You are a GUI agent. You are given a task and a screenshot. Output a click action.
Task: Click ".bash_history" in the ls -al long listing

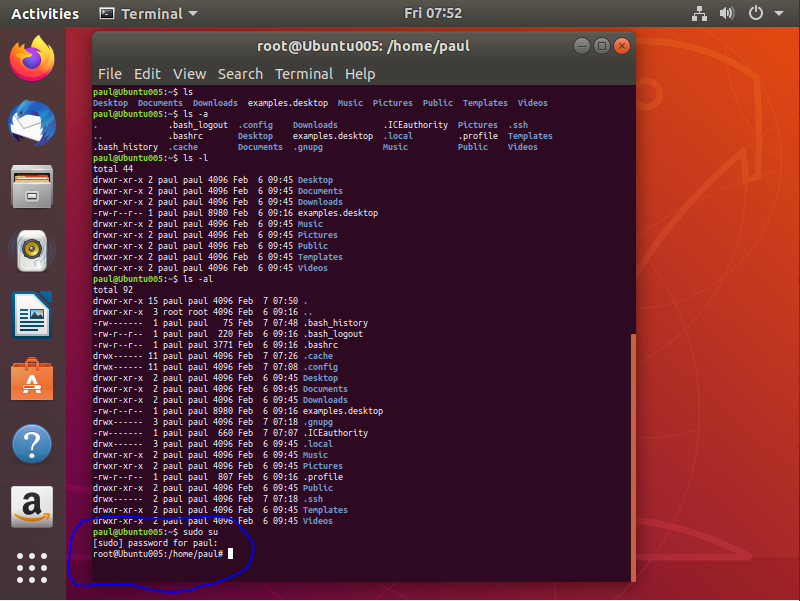[335, 323]
